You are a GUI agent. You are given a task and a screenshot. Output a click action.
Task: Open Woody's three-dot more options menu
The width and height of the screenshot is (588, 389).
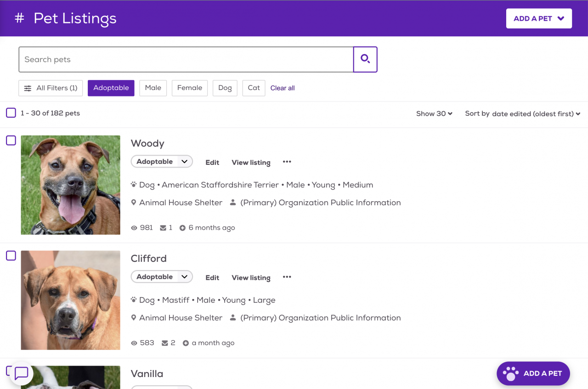click(287, 162)
